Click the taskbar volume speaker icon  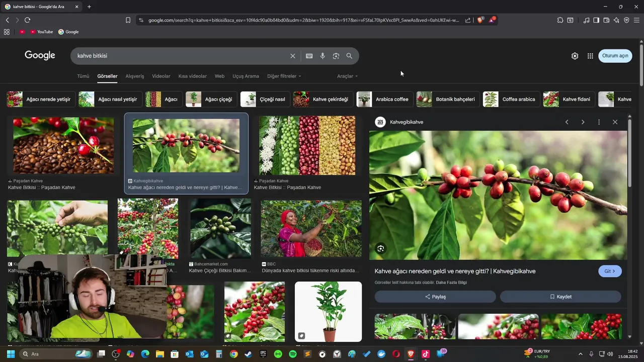[610, 354]
